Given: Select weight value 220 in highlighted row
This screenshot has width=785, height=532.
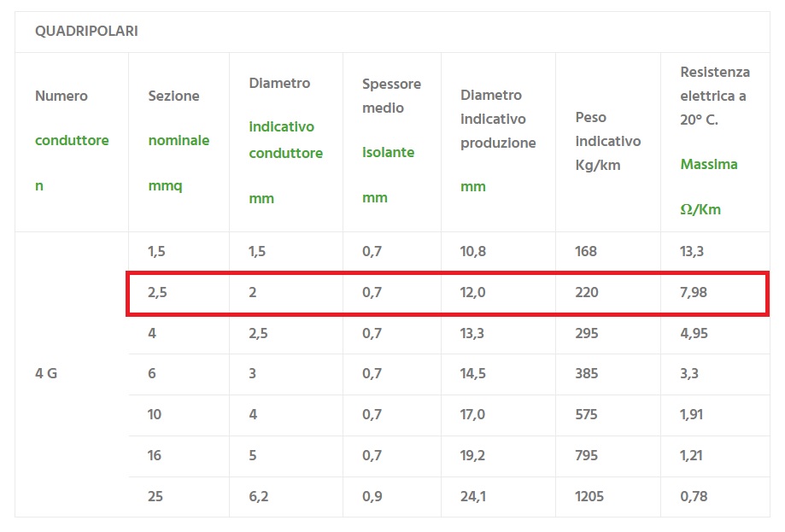Looking at the screenshot, I should (587, 292).
